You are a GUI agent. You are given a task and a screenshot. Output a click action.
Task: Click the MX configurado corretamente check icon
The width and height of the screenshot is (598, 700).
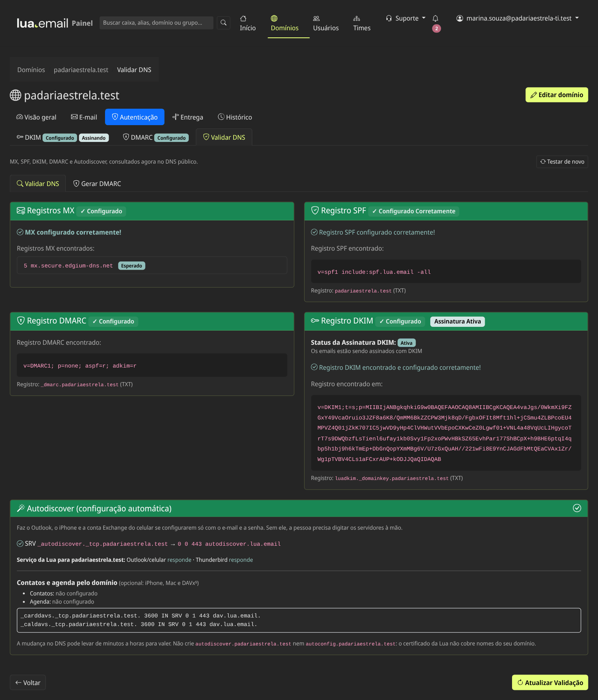(x=20, y=232)
